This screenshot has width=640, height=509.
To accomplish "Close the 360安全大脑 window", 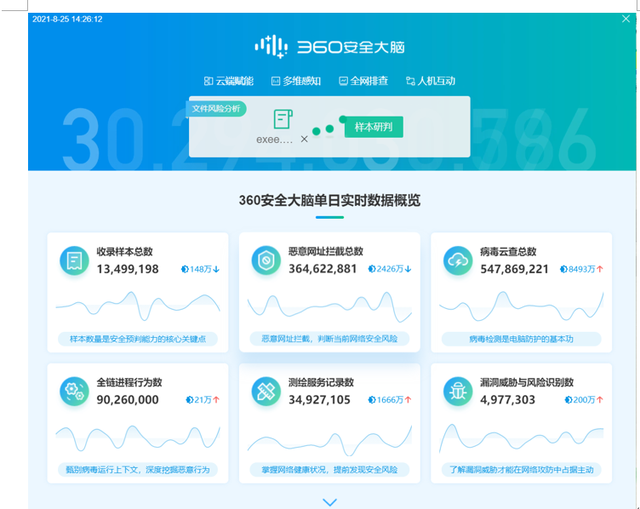I will 626,19.
